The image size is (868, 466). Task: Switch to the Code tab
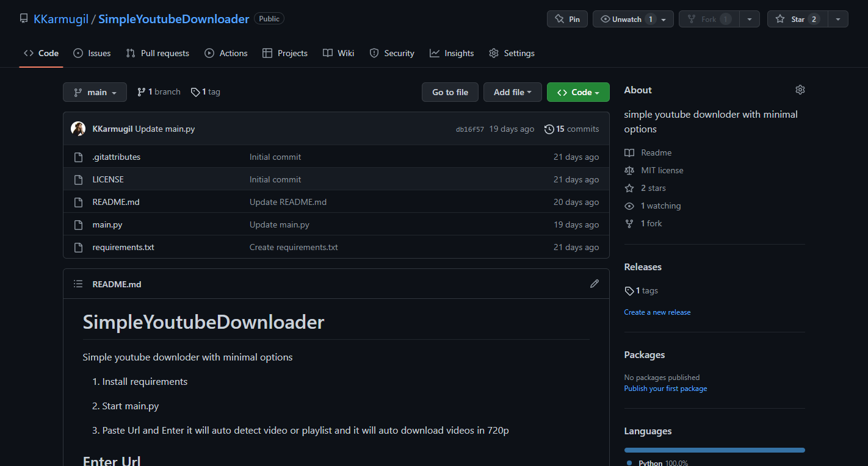click(x=42, y=53)
